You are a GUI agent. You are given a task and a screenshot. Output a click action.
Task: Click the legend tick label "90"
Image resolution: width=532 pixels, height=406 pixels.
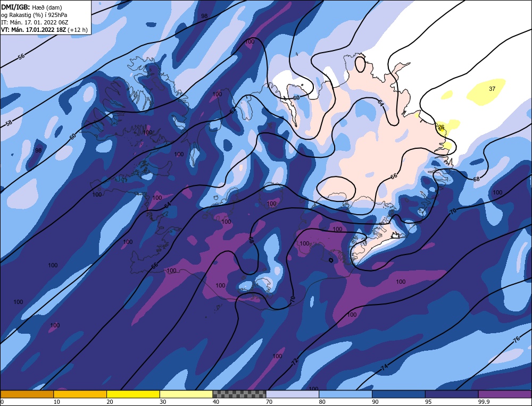(375, 402)
